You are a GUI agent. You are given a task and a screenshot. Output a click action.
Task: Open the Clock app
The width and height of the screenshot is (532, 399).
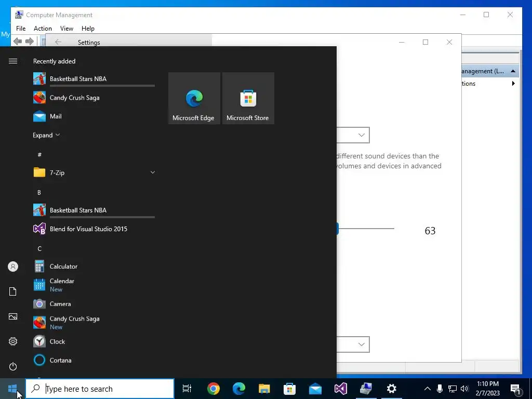(x=94, y=342)
